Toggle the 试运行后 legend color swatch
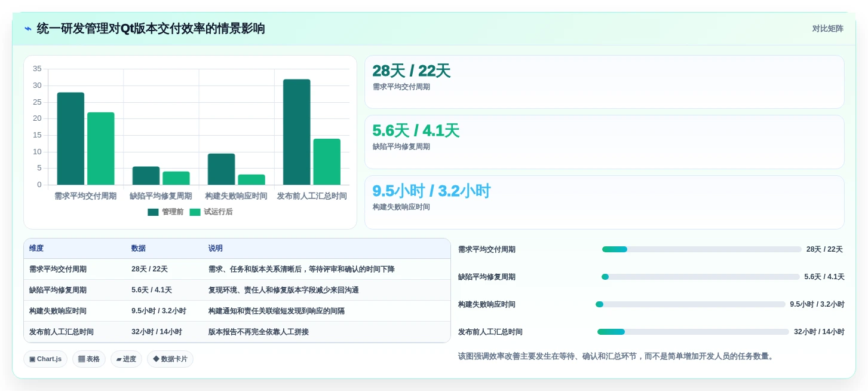The height and width of the screenshot is (391, 868). (195, 212)
